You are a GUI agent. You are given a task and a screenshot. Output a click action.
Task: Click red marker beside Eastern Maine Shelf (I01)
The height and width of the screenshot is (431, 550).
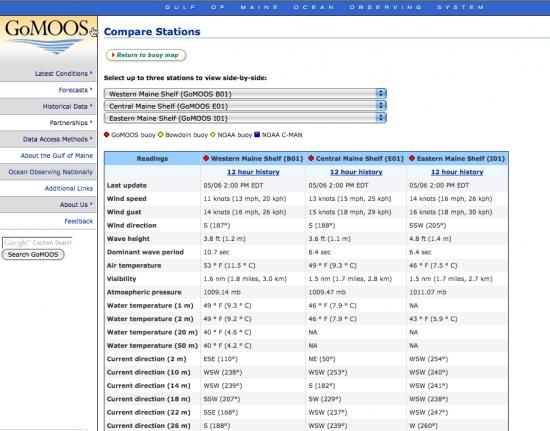412,158
